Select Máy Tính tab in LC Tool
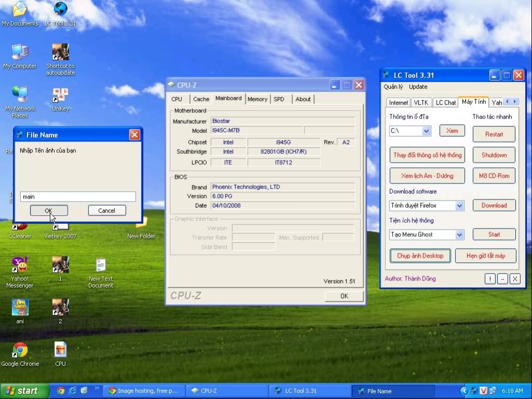Screen dimensions: 532x399 click(x=474, y=102)
